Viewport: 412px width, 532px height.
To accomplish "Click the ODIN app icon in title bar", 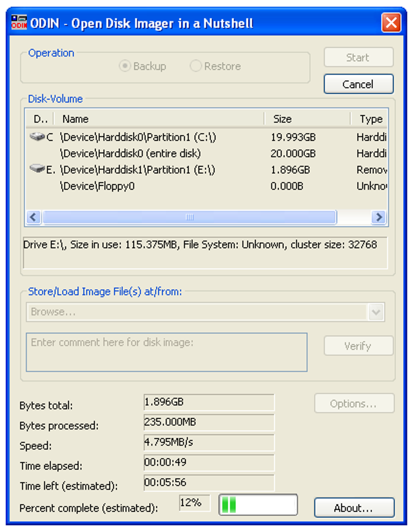I will (19, 23).
